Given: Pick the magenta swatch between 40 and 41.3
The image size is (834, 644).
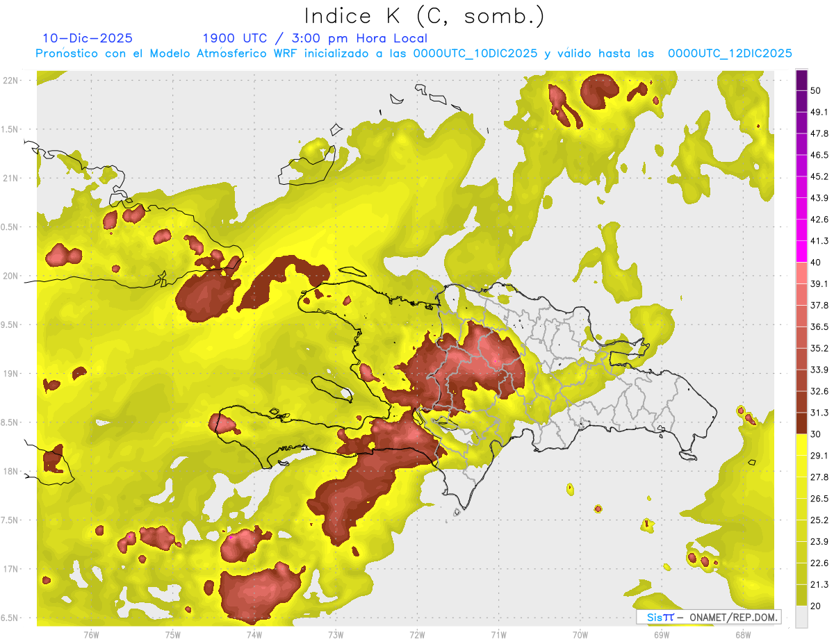Looking at the screenshot, I should pos(801,251).
